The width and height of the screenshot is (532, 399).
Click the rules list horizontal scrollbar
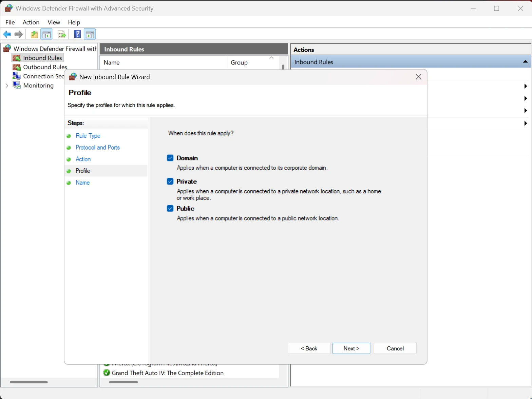123,382
